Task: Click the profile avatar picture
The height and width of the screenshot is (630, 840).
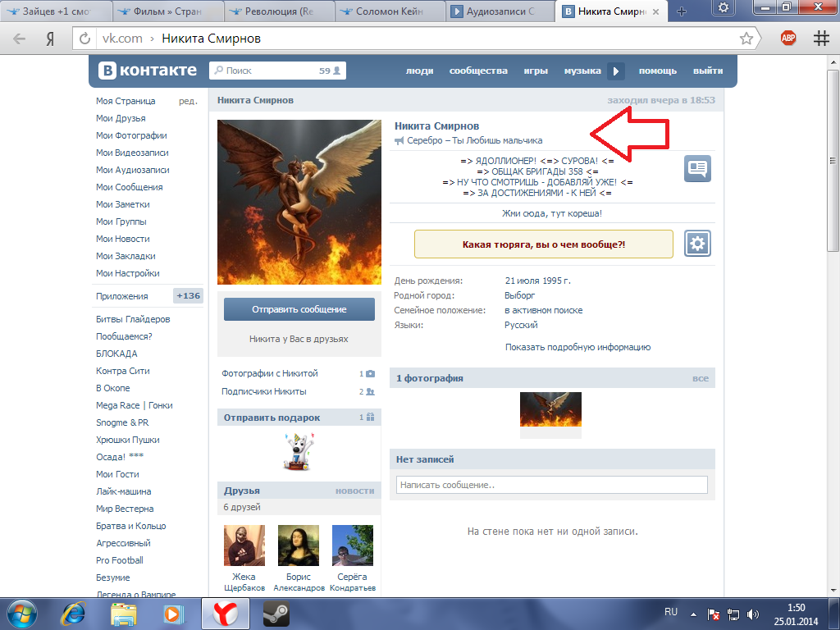Action: 299,202
